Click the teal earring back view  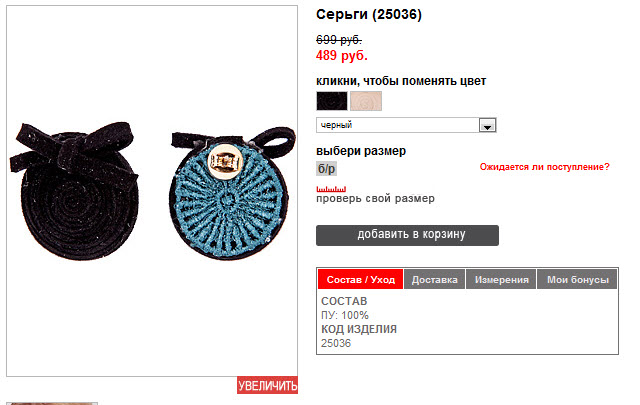(x=231, y=194)
